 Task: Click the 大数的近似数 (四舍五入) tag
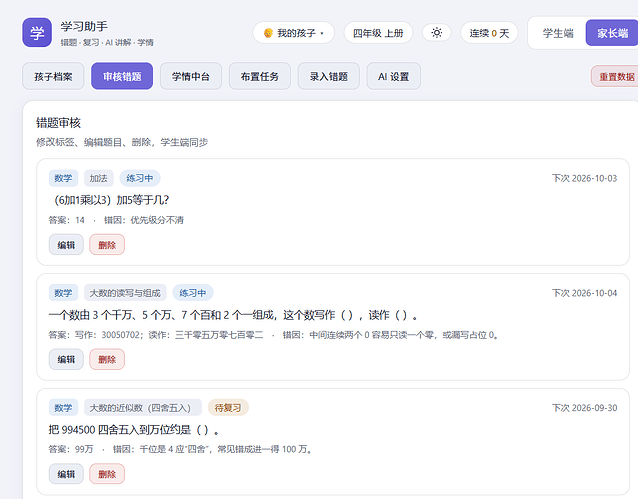click(143, 408)
